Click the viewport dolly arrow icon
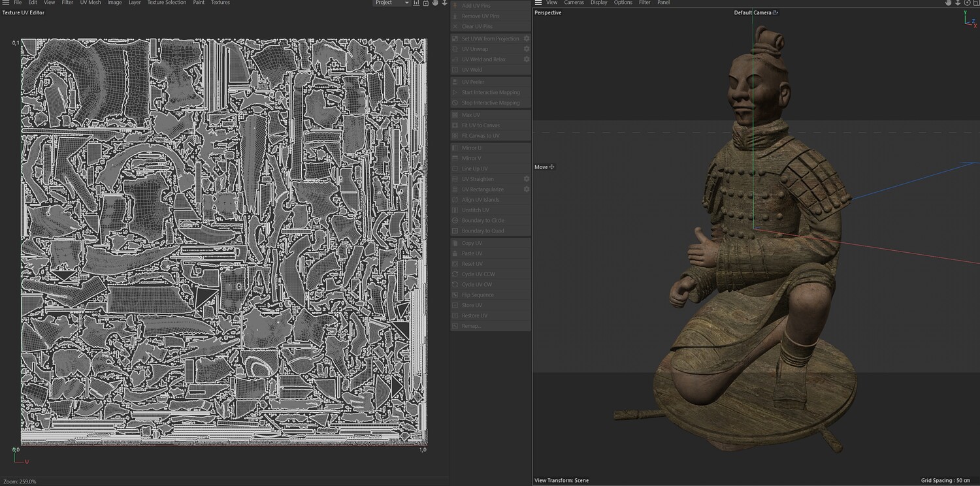The height and width of the screenshot is (486, 980). pos(958,3)
